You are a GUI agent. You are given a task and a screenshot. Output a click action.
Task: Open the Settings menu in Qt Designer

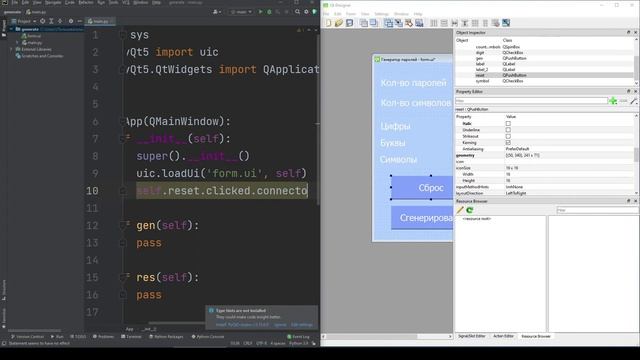tap(381, 14)
